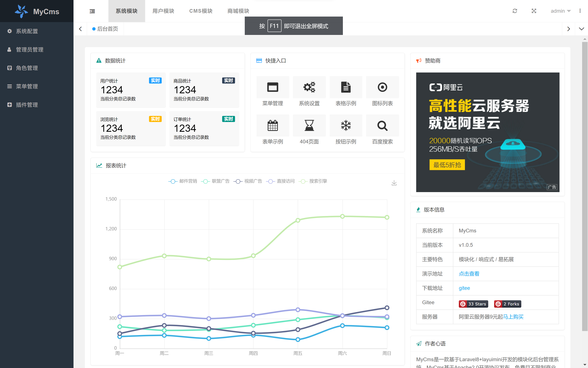Click the page vertical scrollbar thumb
The height and width of the screenshot is (368, 588).
[585, 186]
